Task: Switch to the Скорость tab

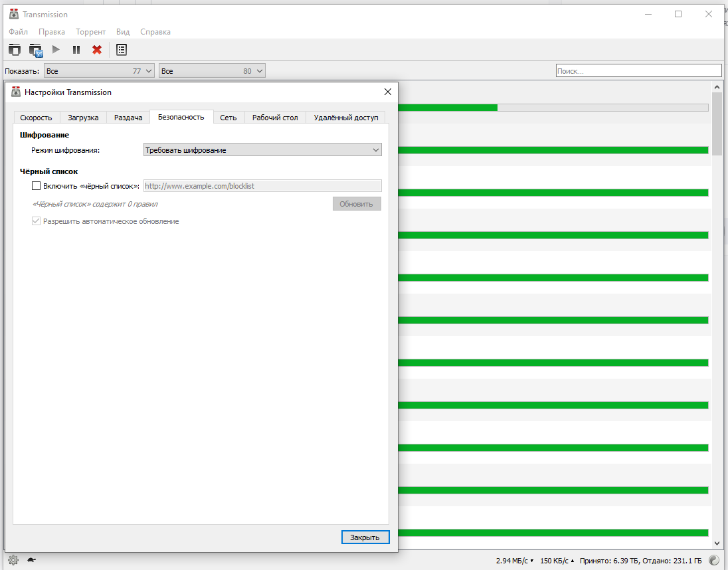Action: coord(36,118)
